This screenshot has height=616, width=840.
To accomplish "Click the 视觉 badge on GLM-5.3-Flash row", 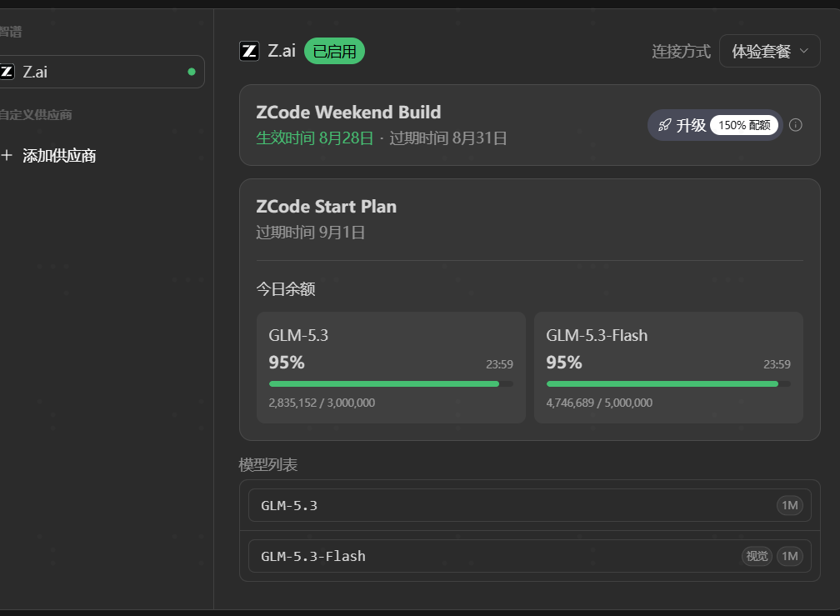I will coord(757,556).
